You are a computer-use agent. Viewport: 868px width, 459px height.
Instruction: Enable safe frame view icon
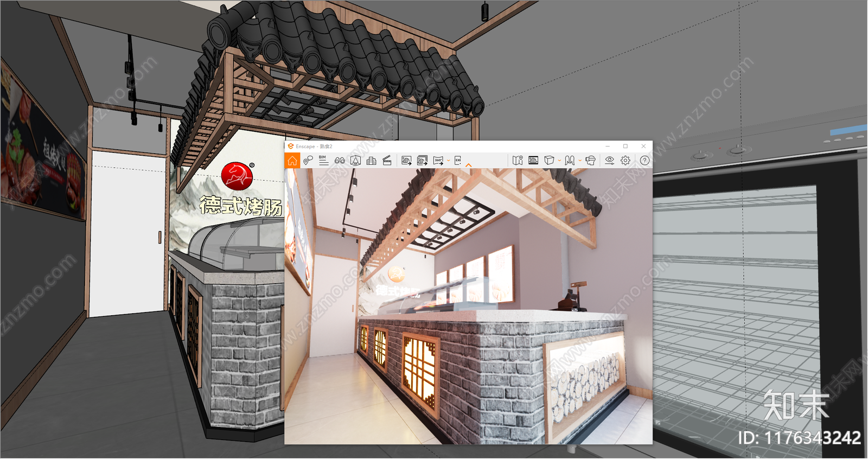tap(355, 160)
